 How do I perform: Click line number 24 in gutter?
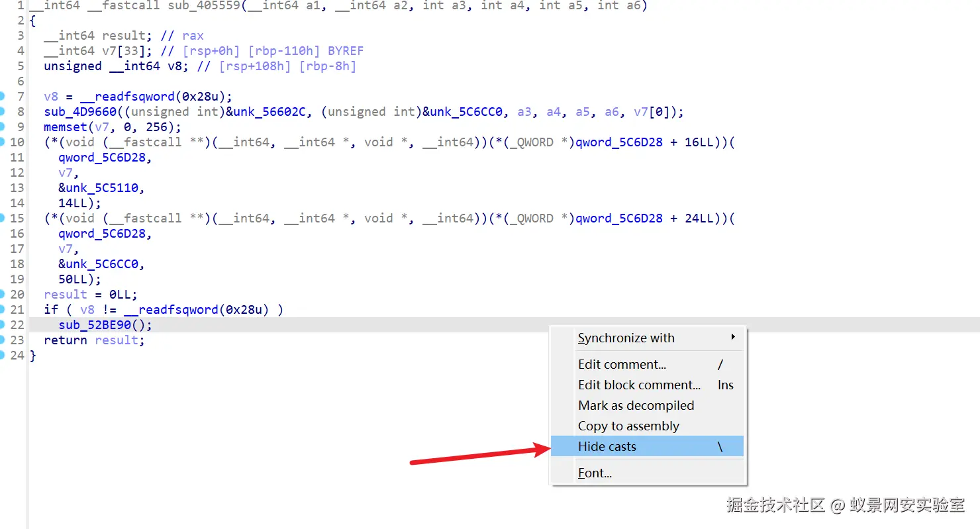coord(17,356)
